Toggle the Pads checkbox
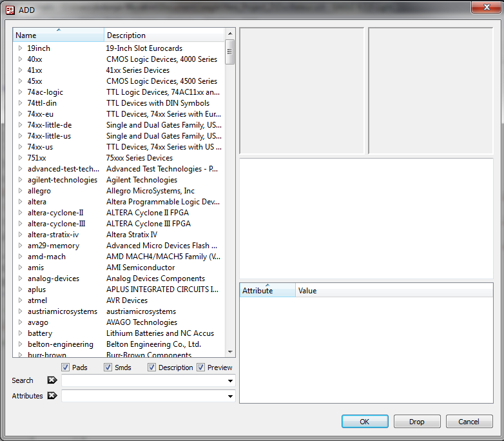 coord(66,367)
